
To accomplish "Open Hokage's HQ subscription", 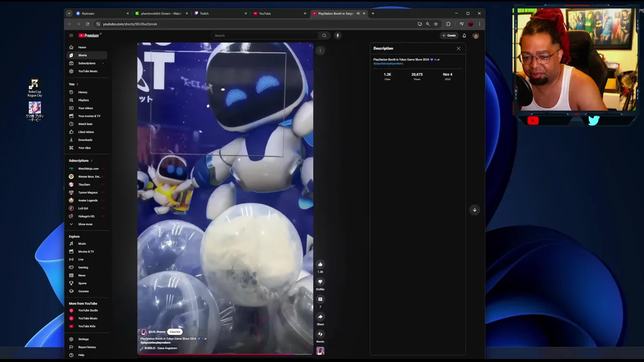I will 86,216.
